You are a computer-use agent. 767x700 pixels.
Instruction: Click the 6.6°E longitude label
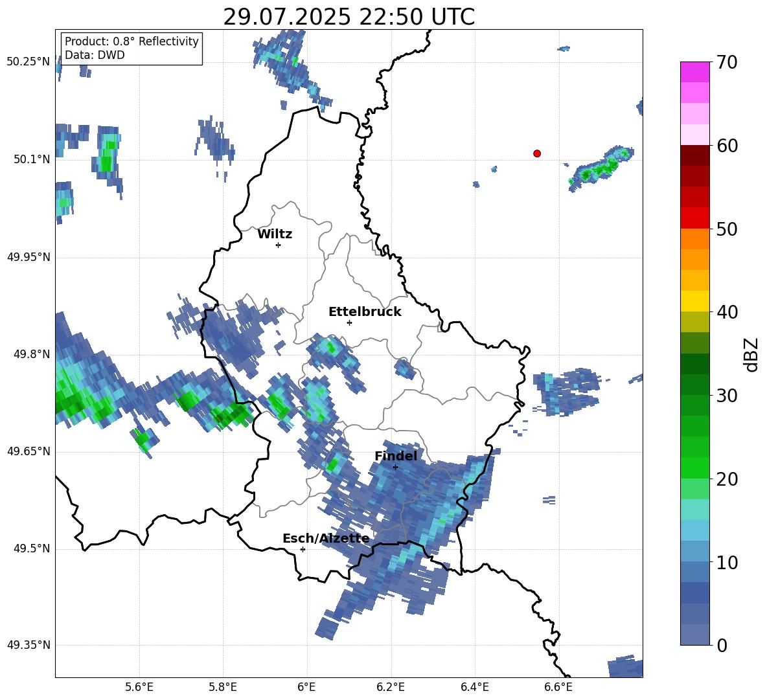558,687
